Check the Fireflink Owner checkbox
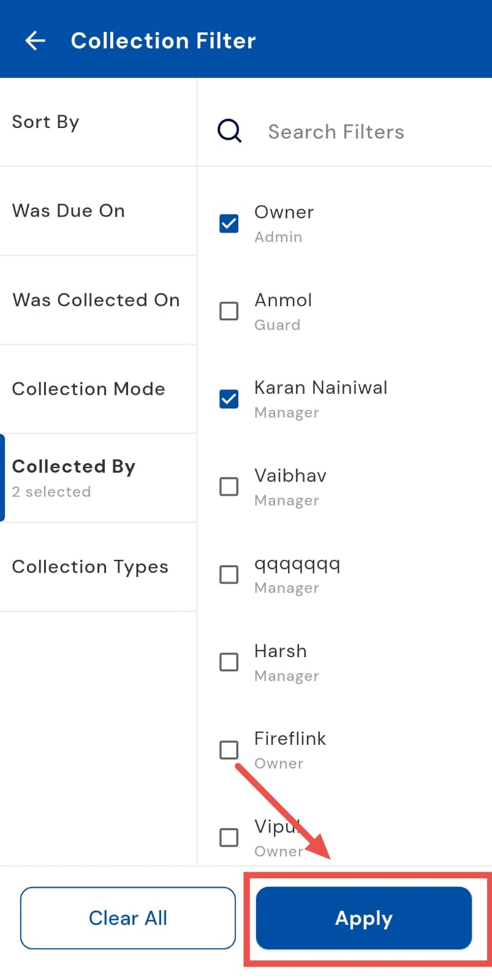Screen dimensions: 492x980 point(229,750)
